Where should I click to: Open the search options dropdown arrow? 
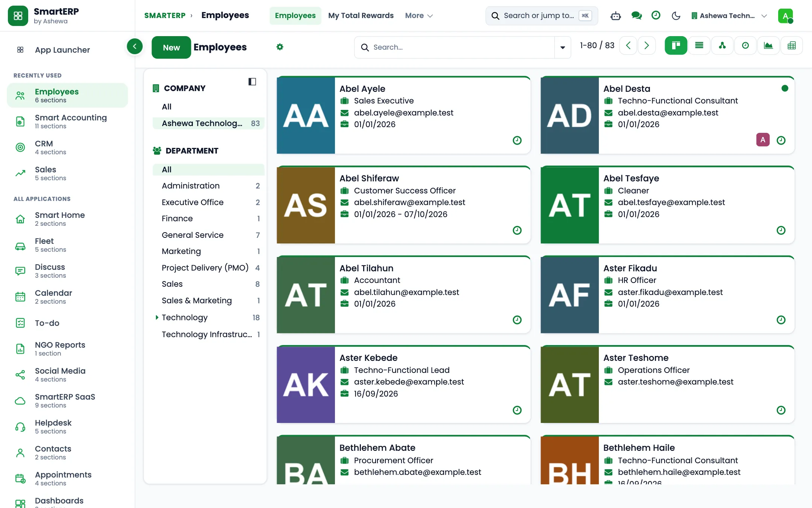pyautogui.click(x=563, y=47)
